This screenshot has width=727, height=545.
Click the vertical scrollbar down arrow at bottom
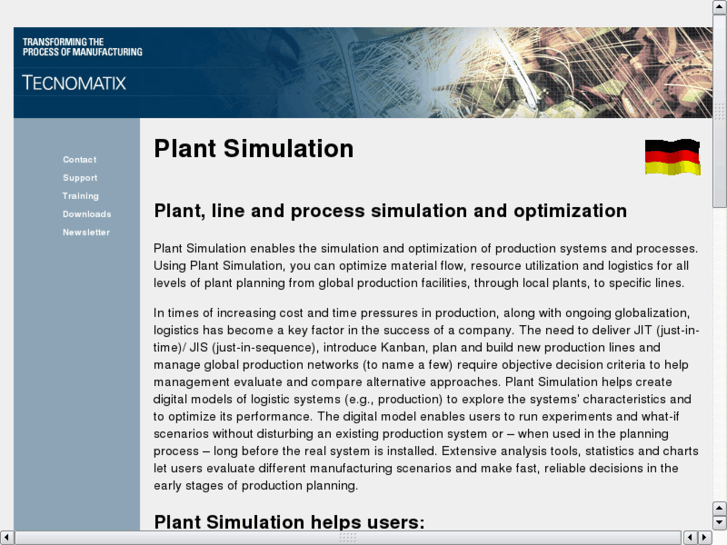coord(720,522)
